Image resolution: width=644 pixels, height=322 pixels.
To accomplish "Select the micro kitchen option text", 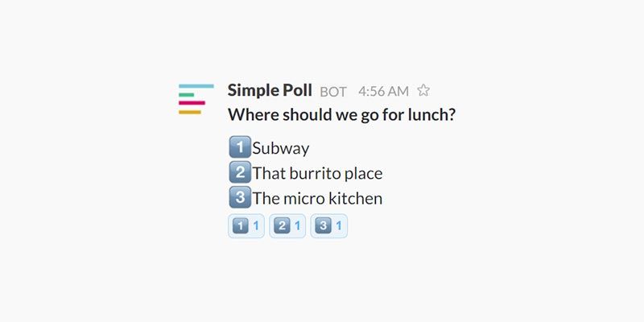I will 317,198.
